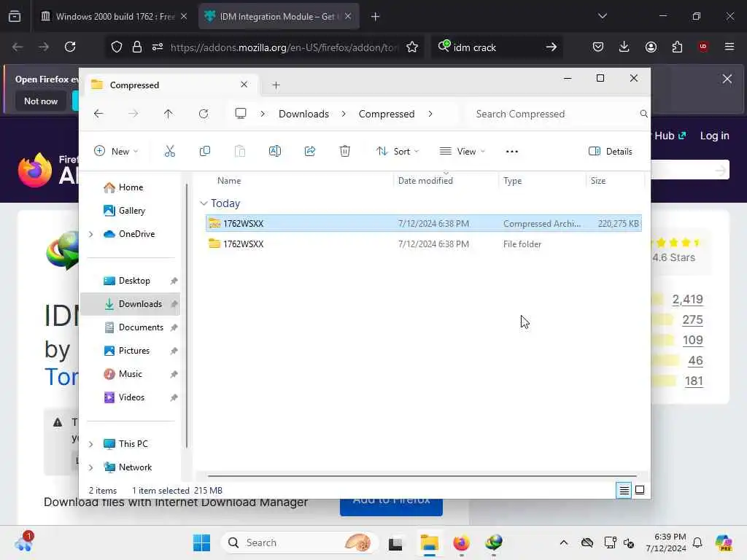Refresh the Compressed folder view
This screenshot has width=747, height=560.
coord(204,114)
